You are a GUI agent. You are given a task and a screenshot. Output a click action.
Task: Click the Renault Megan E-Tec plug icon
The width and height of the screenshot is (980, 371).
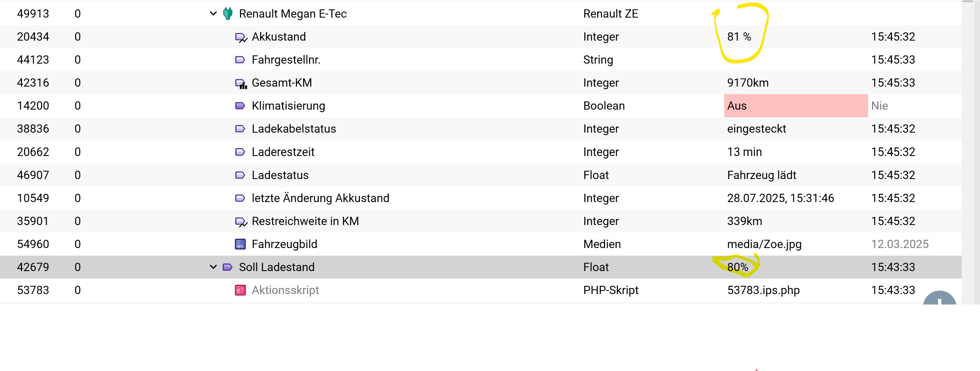(x=227, y=14)
